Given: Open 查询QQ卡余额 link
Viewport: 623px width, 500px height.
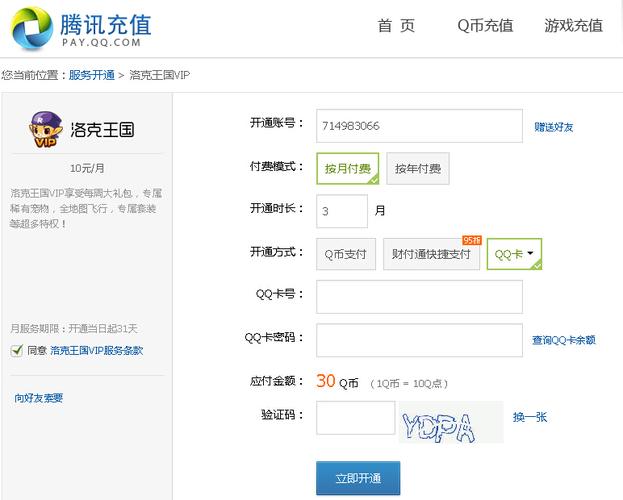Looking at the screenshot, I should click(564, 340).
